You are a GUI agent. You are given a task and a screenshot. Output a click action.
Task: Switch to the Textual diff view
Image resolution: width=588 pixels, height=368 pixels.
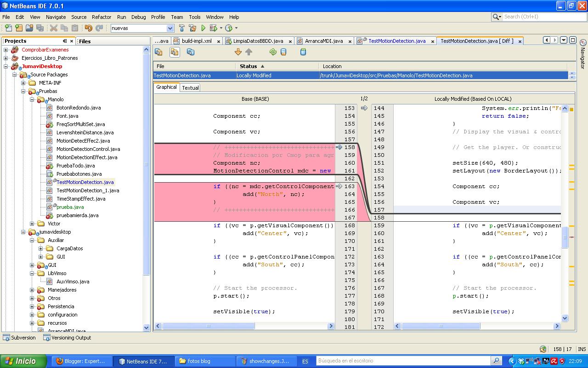[190, 87]
